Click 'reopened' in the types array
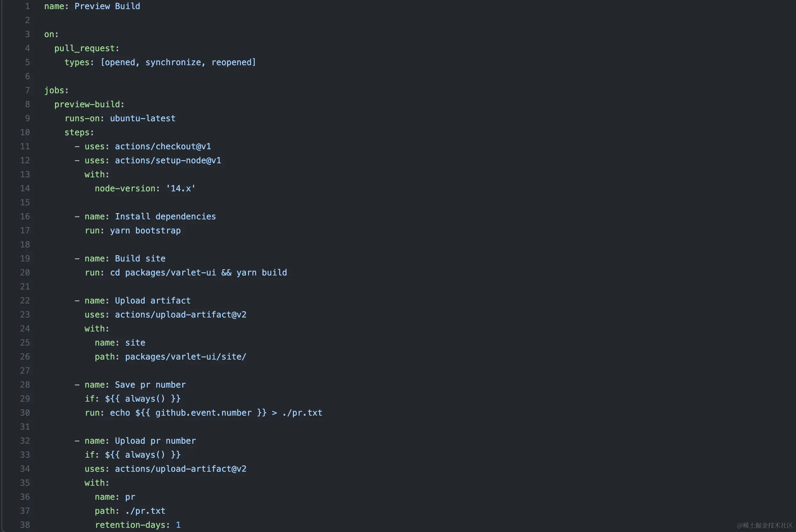The height and width of the screenshot is (532, 796). click(x=232, y=62)
